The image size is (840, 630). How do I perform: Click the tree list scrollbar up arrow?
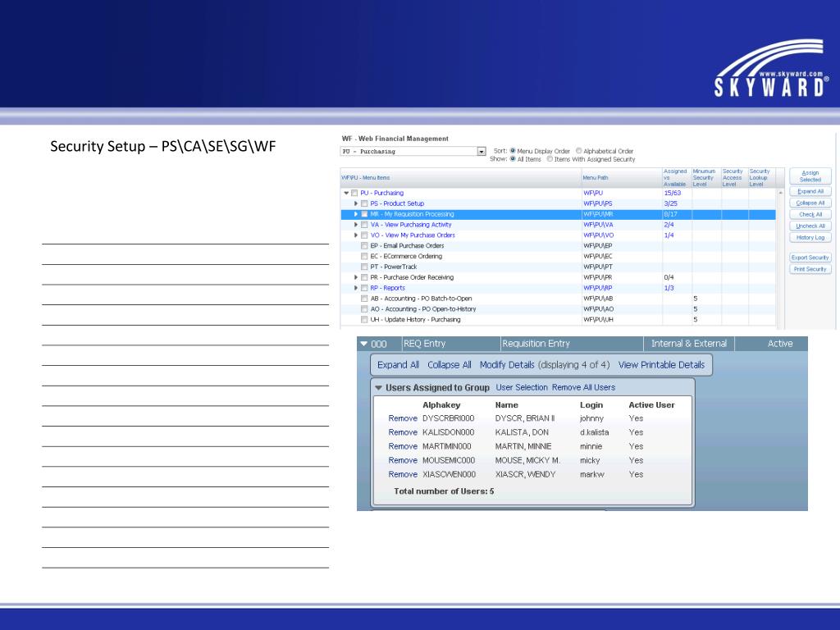click(x=781, y=192)
